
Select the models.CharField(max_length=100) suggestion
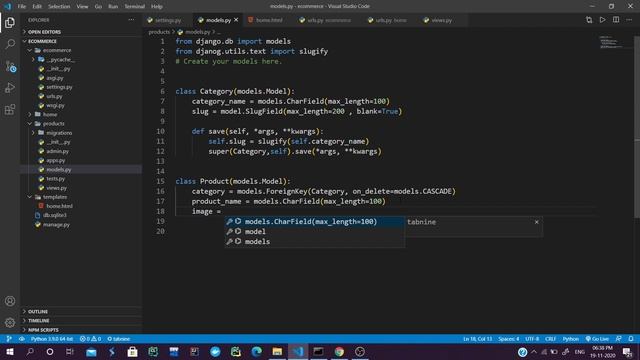coord(314,222)
